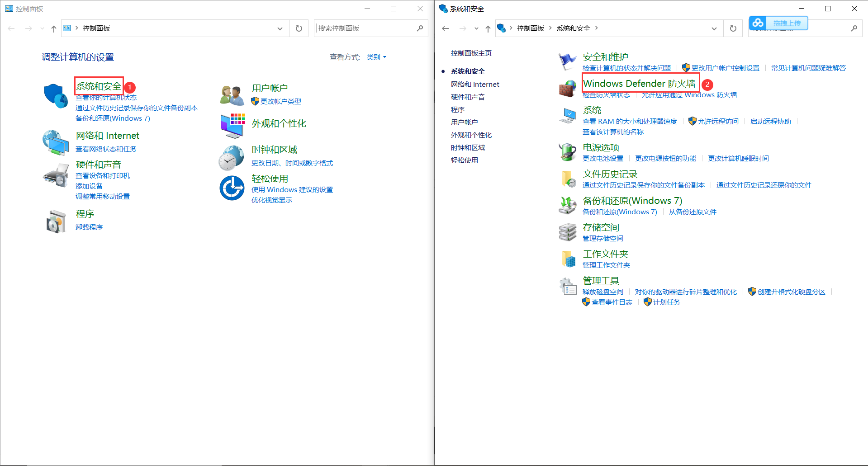
Task: Open the 类别 view-by dropdown
Action: point(376,57)
